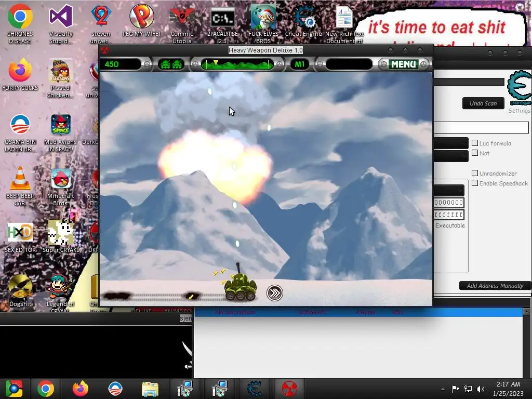Open the CHRONES DISEASE Chrome desktop icon
The image size is (532, 399).
click(x=20, y=24)
